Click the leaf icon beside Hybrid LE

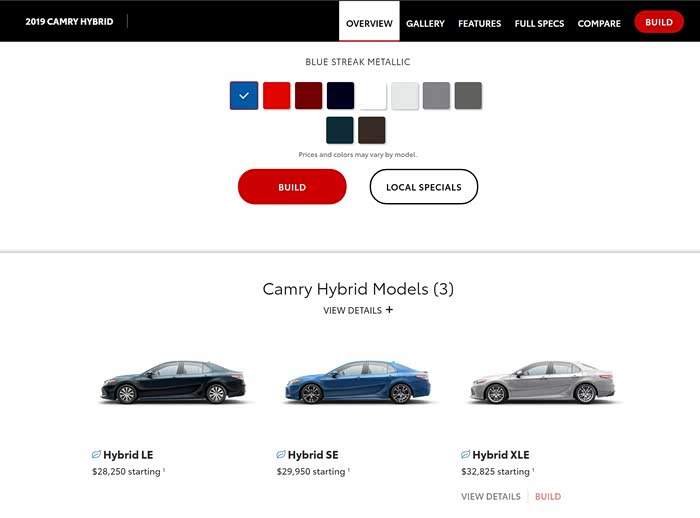tap(96, 455)
